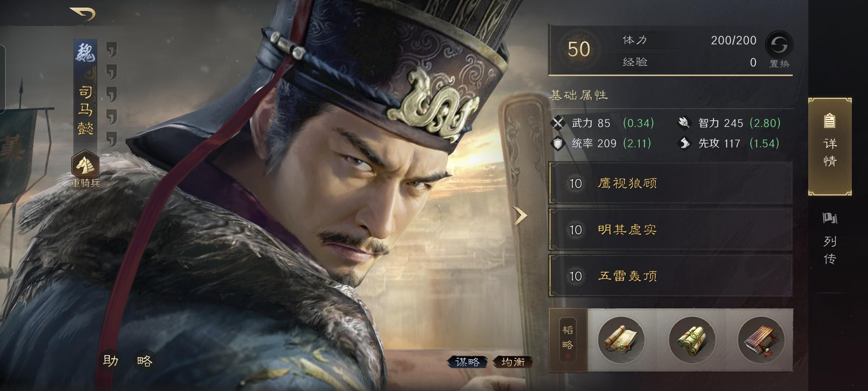Switch to the 列传 tab
Viewport: 868px width, 391px height.
[x=830, y=239]
